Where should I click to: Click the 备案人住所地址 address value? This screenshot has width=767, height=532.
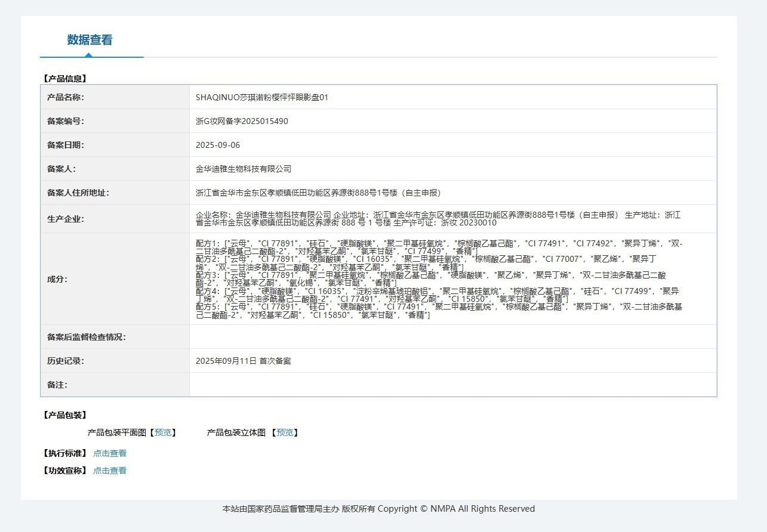click(318, 193)
